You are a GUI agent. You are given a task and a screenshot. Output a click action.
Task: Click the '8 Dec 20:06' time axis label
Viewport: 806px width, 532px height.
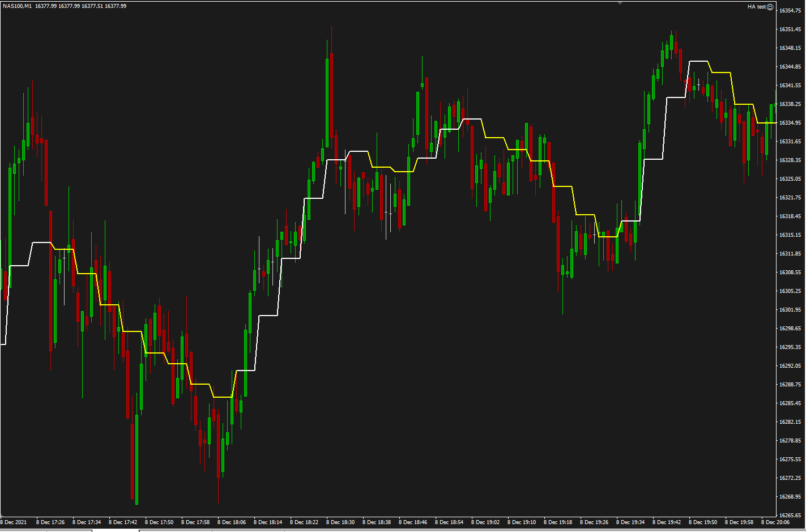[775, 522]
